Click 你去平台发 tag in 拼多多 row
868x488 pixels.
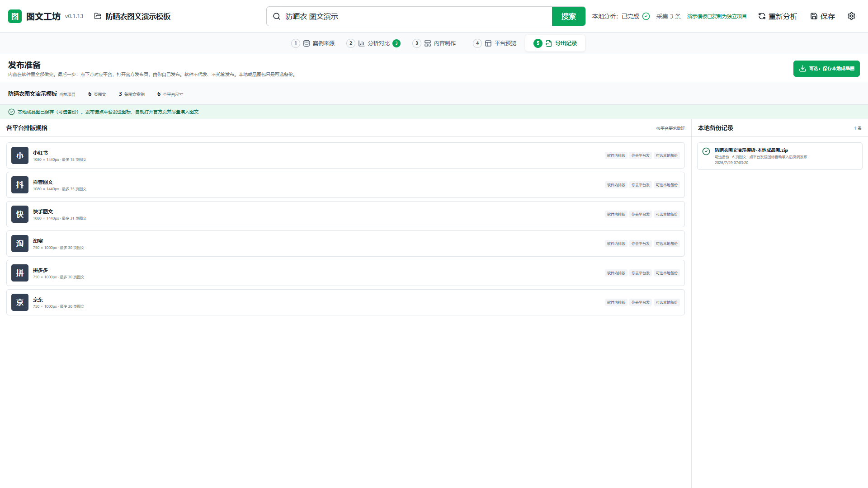coord(641,273)
